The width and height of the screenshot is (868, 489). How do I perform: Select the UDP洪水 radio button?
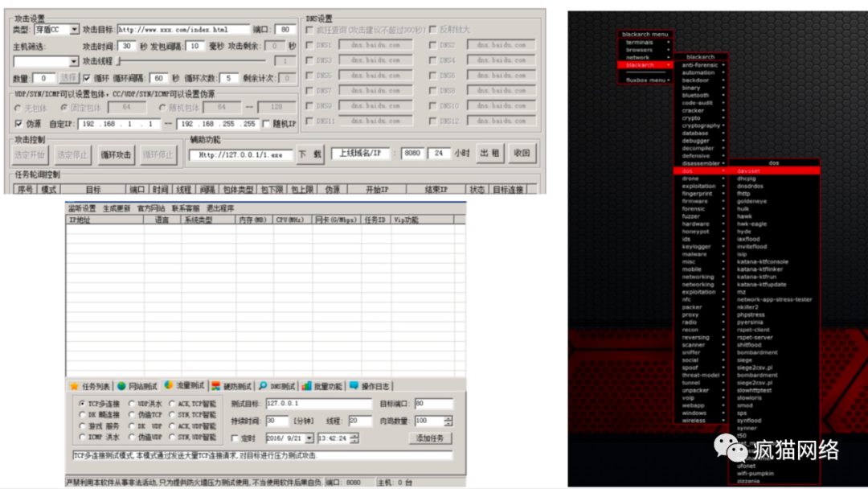[x=132, y=404]
